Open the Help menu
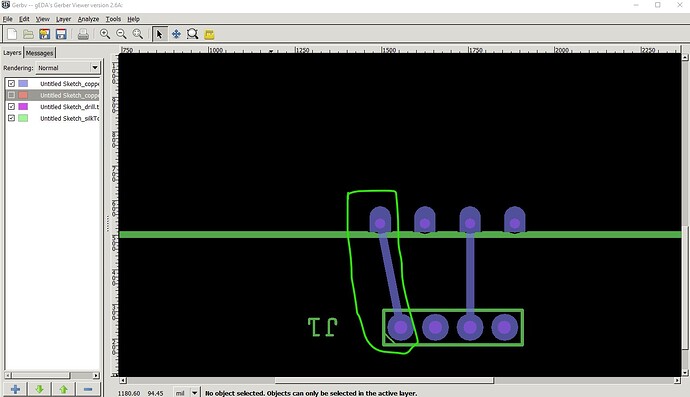690x397 pixels. (133, 19)
